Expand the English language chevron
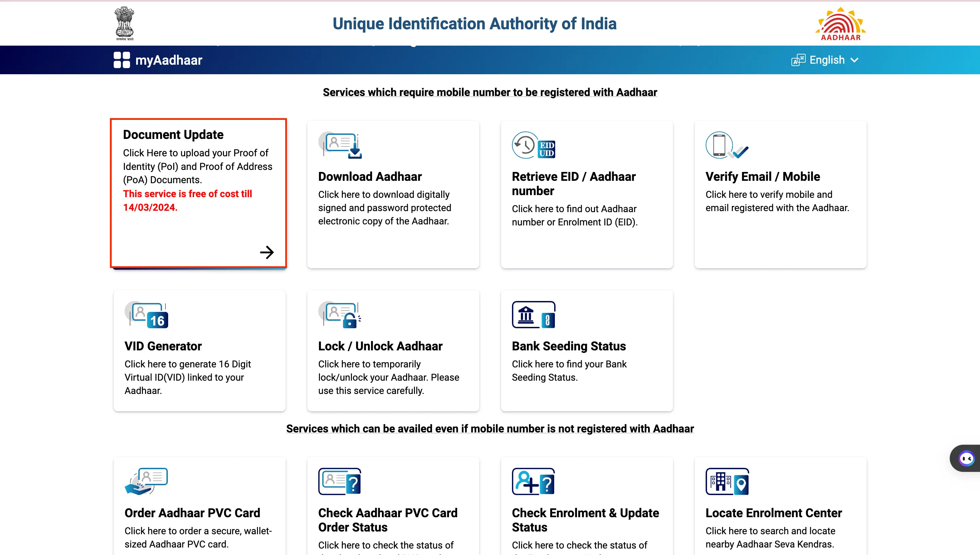 (854, 60)
